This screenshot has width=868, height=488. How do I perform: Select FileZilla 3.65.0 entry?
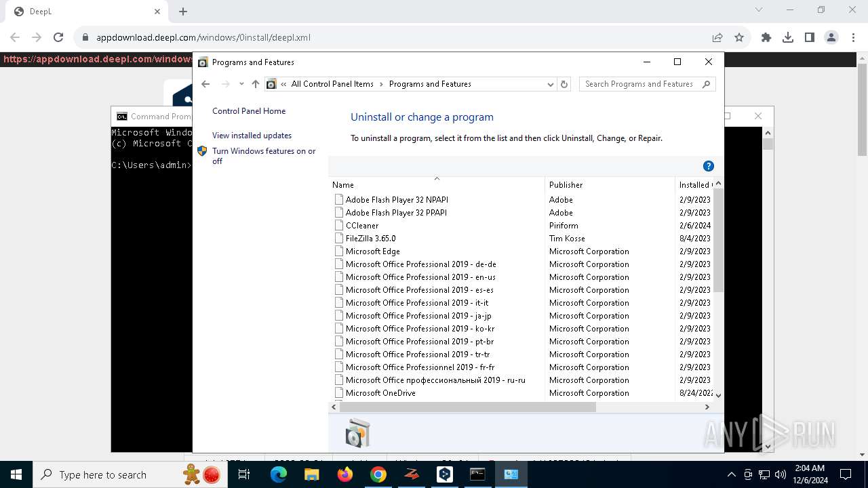pyautogui.click(x=370, y=239)
